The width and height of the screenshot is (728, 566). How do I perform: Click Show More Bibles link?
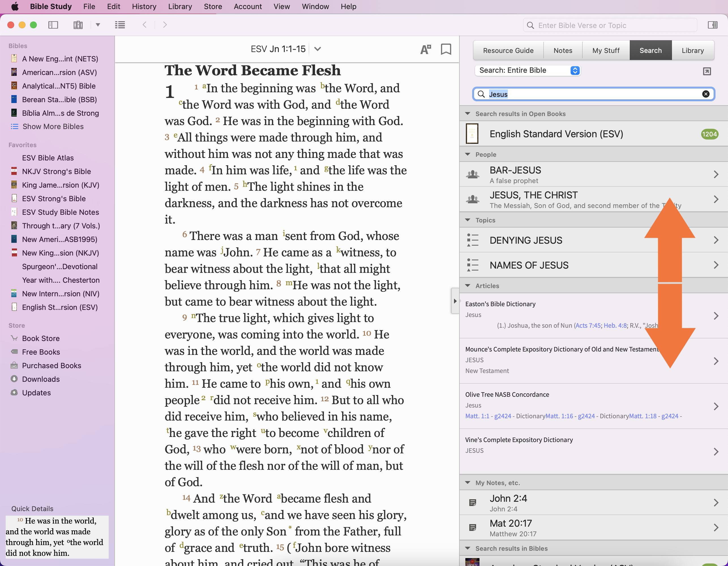point(53,127)
